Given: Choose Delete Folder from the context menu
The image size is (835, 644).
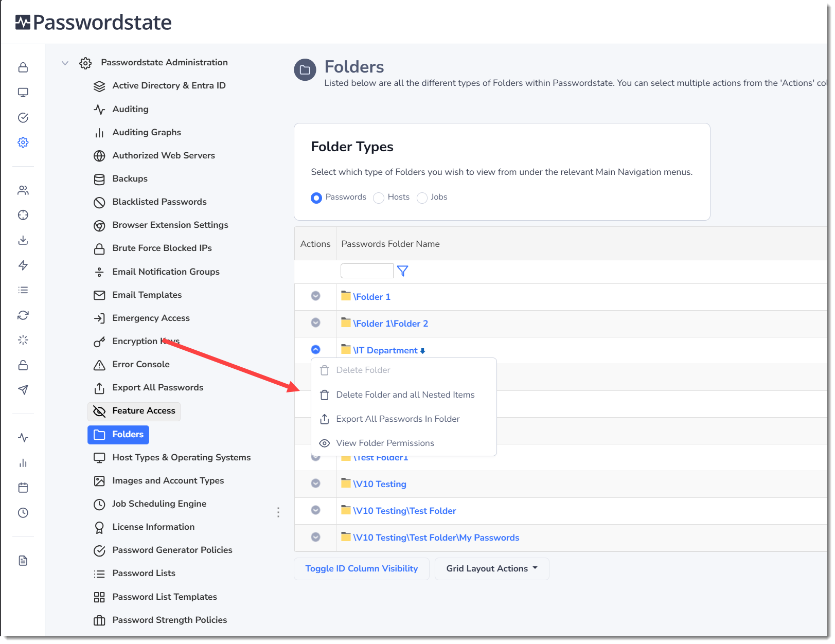Looking at the screenshot, I should point(404,370).
